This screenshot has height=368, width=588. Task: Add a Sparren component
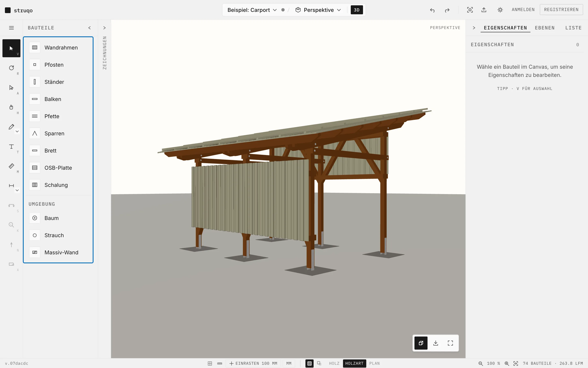point(58,133)
